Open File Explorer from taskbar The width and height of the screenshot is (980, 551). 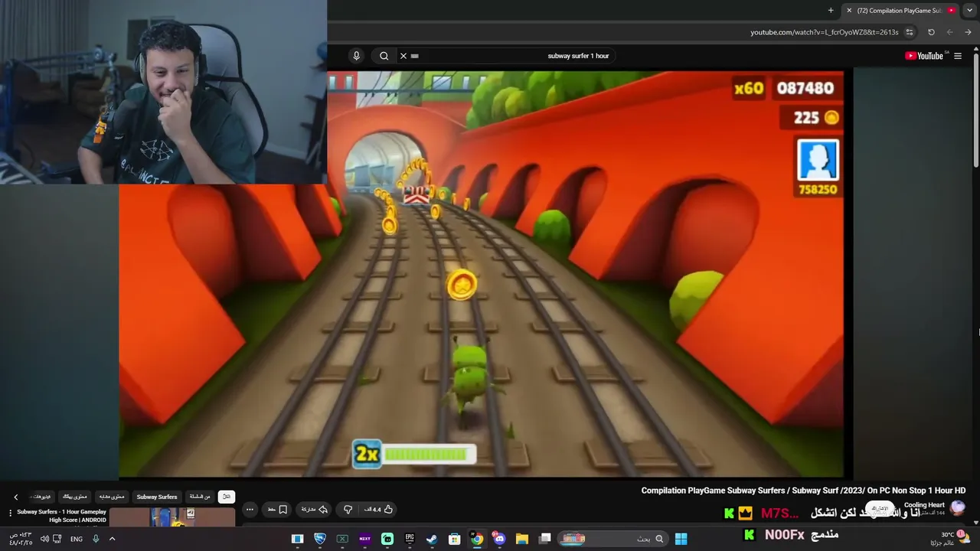coord(522,539)
